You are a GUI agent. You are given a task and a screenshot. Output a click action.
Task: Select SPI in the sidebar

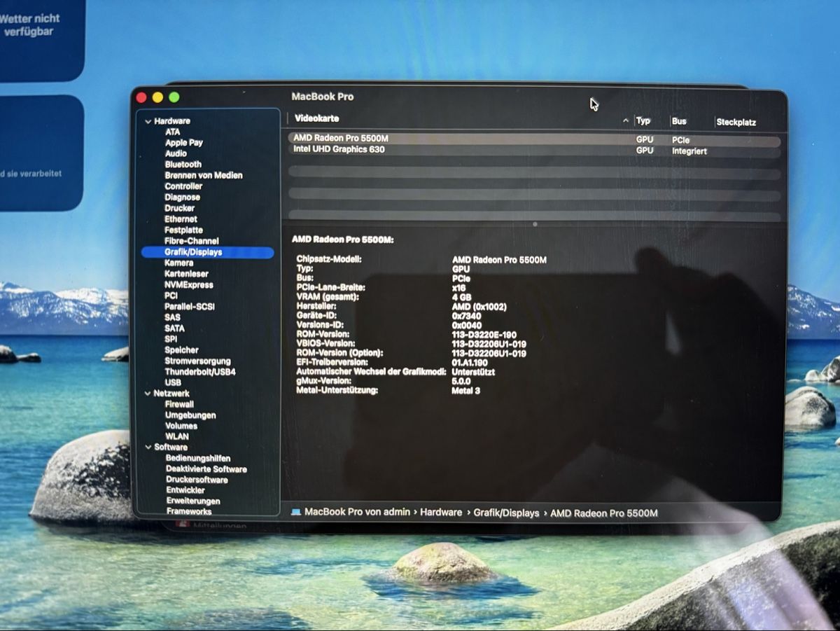click(171, 339)
